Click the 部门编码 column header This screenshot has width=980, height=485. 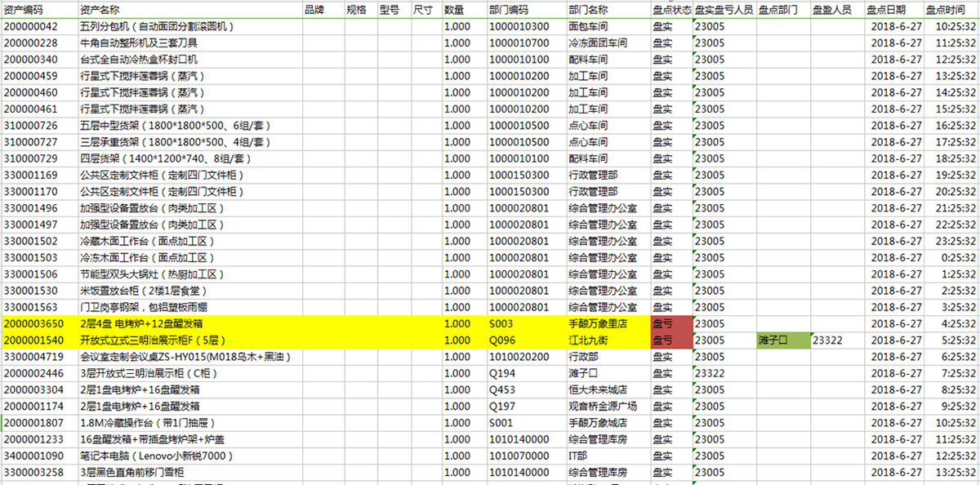tap(509, 10)
